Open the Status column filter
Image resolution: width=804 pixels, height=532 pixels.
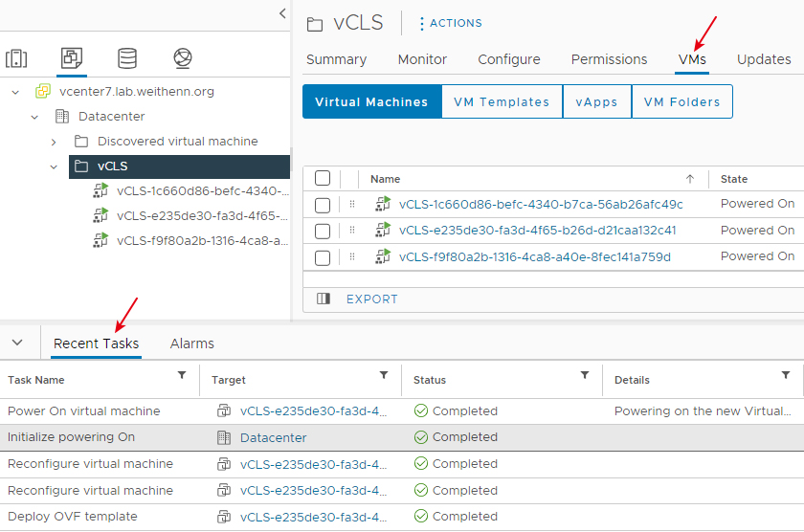[x=585, y=375]
